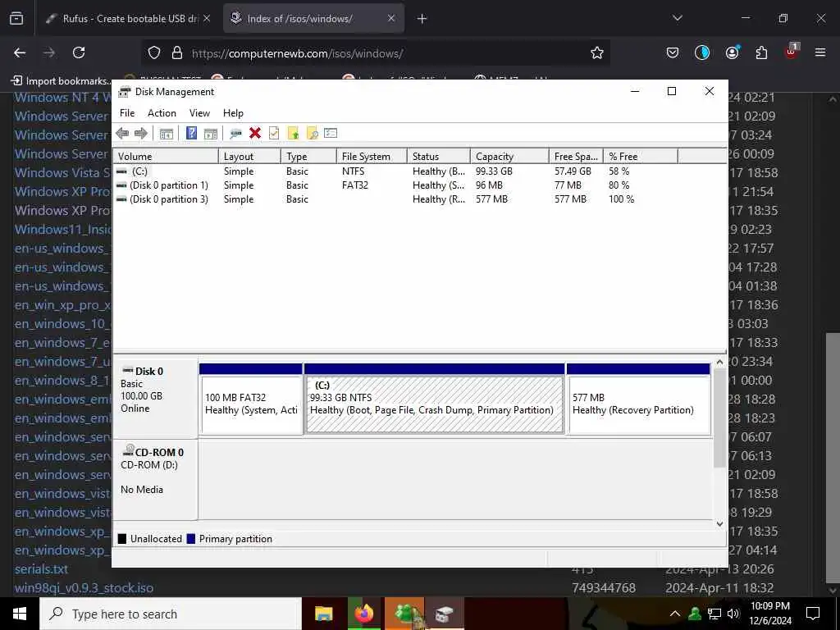
Task: Toggle Show/Hide Console Tree toolbar icon
Action: (x=166, y=134)
